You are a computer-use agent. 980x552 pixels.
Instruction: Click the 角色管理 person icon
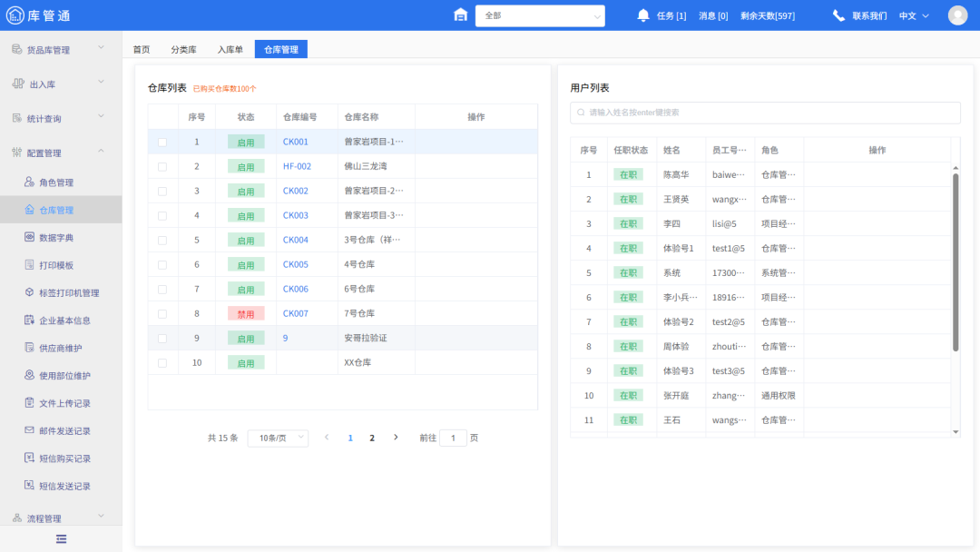tap(29, 182)
